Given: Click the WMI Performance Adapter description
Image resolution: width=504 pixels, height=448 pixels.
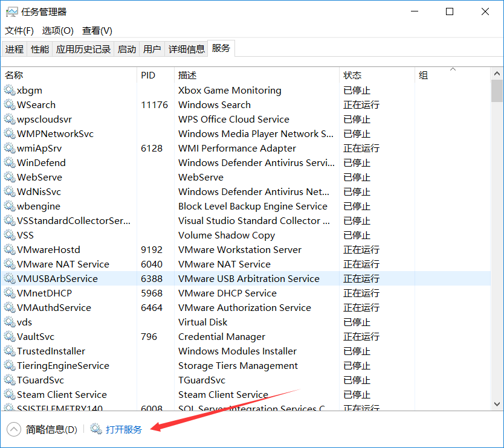Looking at the screenshot, I should (237, 149).
